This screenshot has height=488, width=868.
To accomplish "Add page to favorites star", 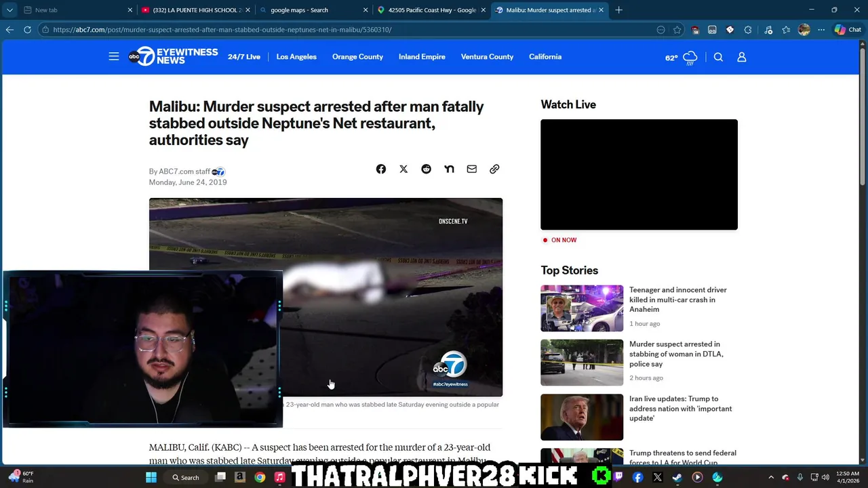I will coord(677,30).
